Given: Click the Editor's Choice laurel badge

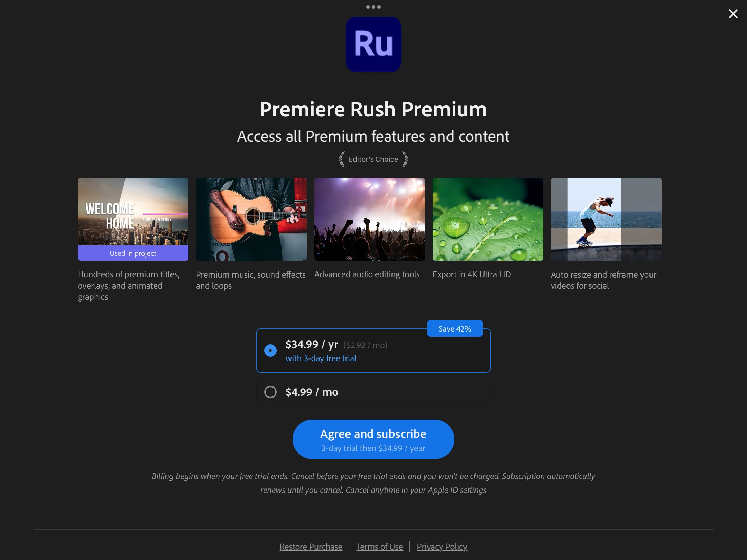Looking at the screenshot, I should point(373,159).
